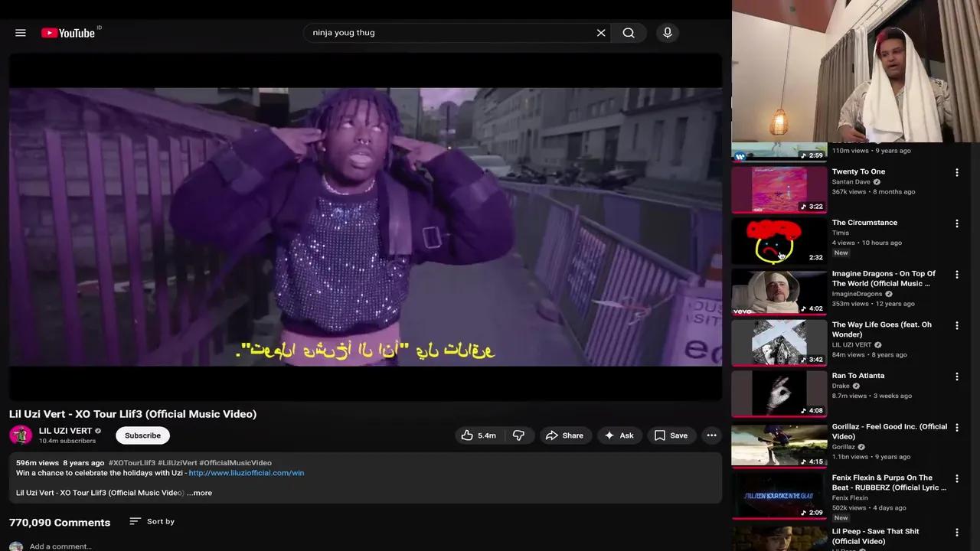The height and width of the screenshot is (551, 980).
Task: Open LIL UZI VERT channel avatar
Action: coord(21,435)
